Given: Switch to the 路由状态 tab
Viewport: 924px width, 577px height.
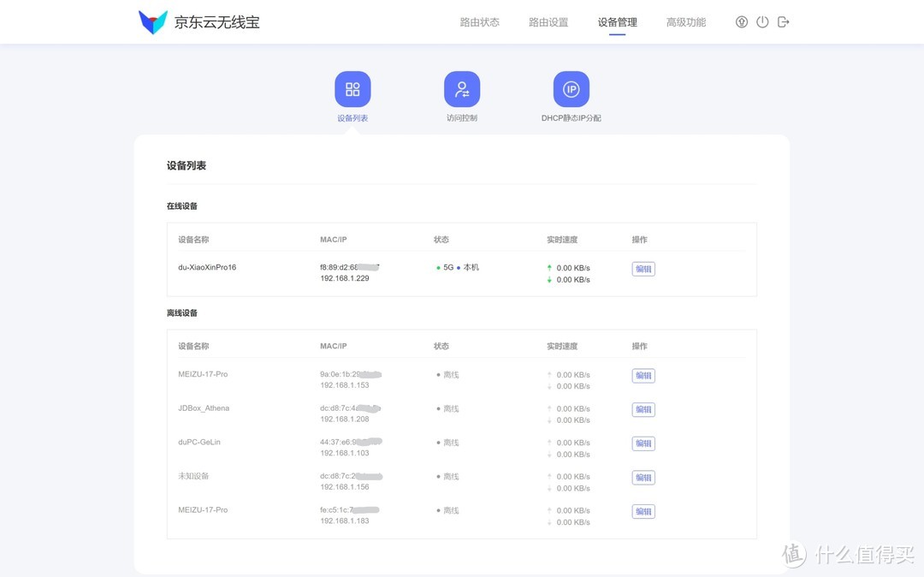Looking at the screenshot, I should pyautogui.click(x=480, y=23).
